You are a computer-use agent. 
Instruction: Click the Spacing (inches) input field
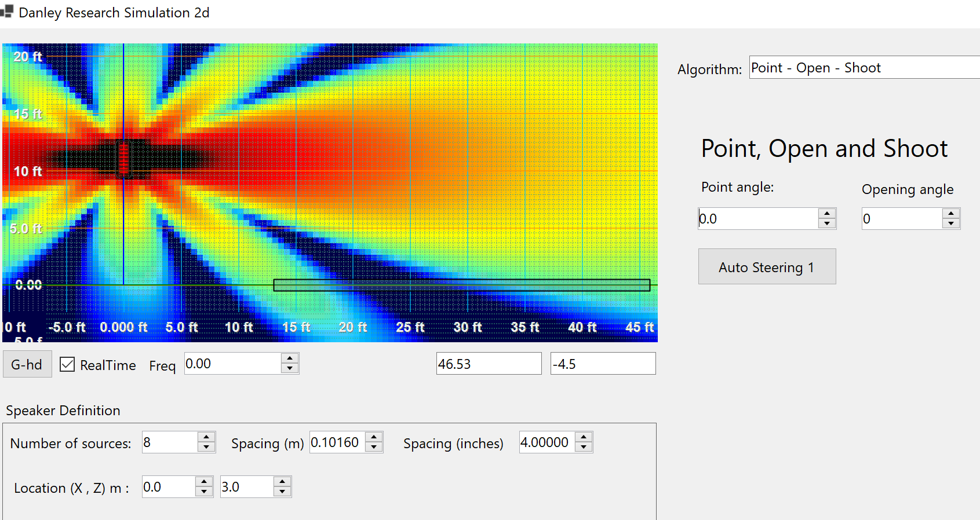547,442
